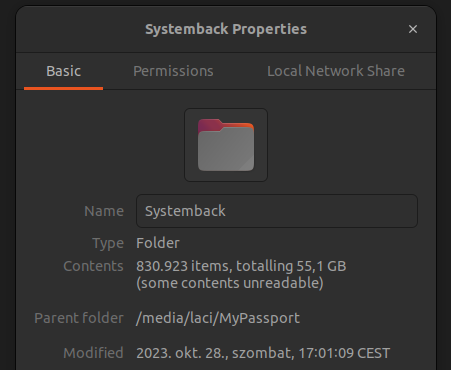This screenshot has width=451, height=370.
Task: Click the Parent folder label
Action: [79, 318]
